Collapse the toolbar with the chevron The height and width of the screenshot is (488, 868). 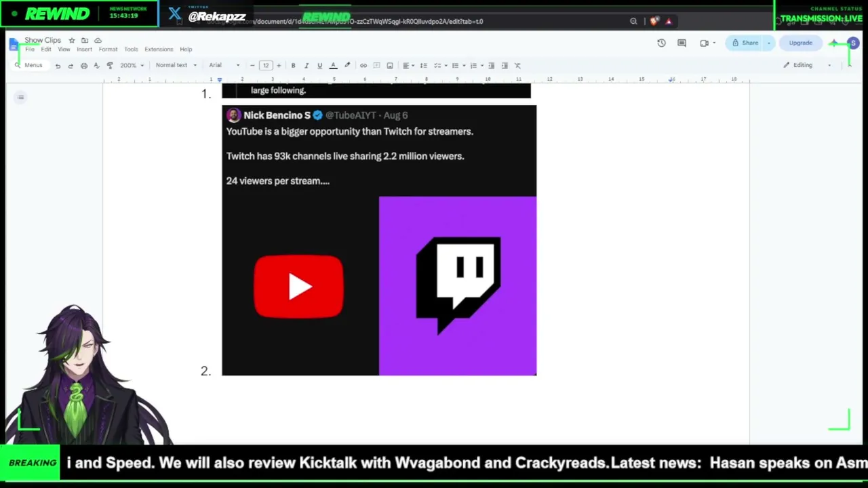click(849, 66)
